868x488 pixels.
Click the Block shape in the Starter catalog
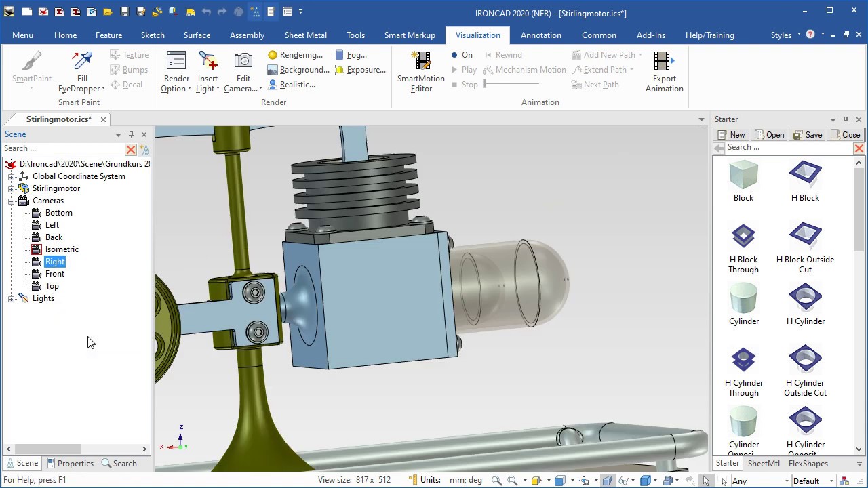click(743, 182)
